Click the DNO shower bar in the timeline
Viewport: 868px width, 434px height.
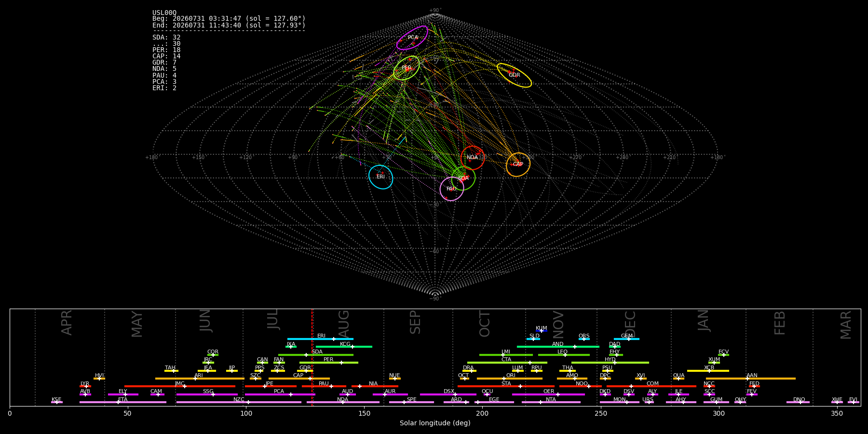tap(798, 402)
